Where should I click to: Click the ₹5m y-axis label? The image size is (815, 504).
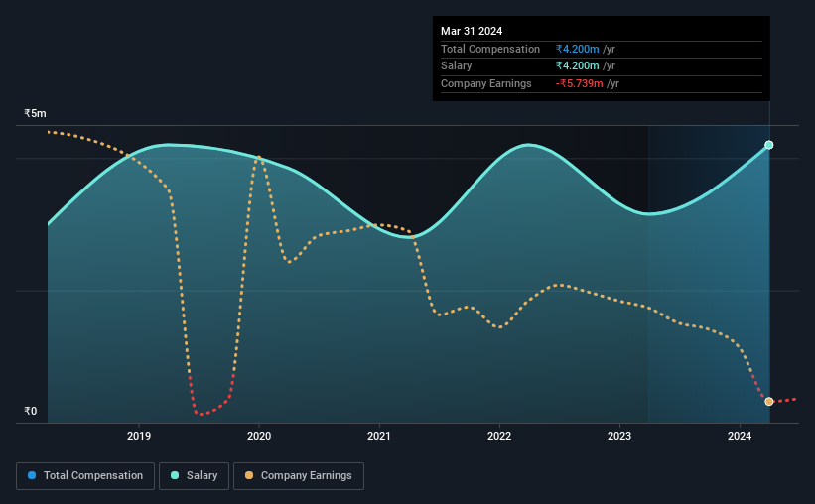tap(35, 113)
